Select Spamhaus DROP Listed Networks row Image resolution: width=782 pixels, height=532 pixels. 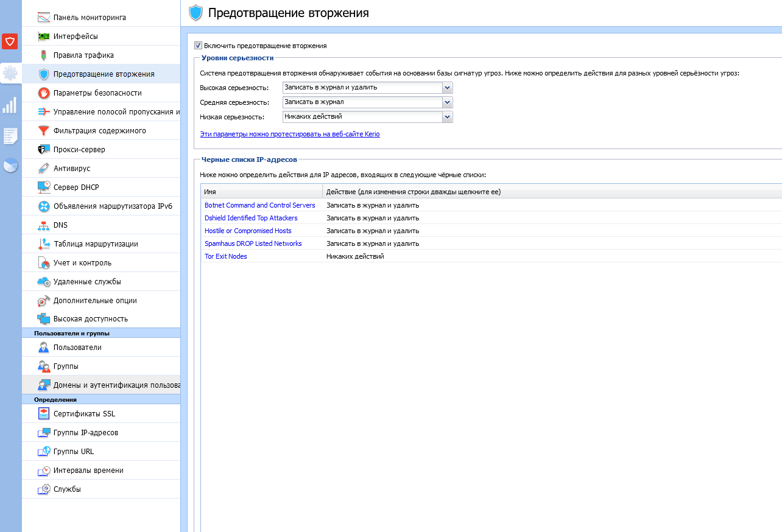491,243
